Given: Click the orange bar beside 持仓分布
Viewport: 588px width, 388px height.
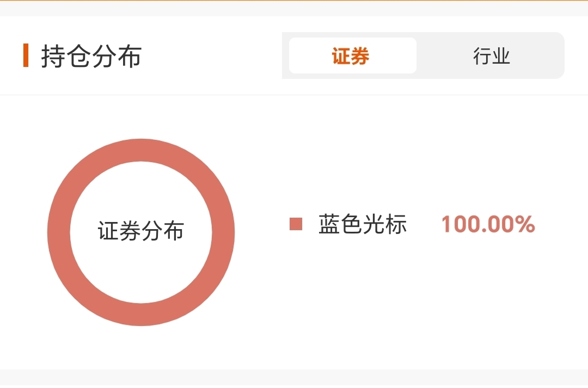Looking at the screenshot, I should click(x=26, y=56).
